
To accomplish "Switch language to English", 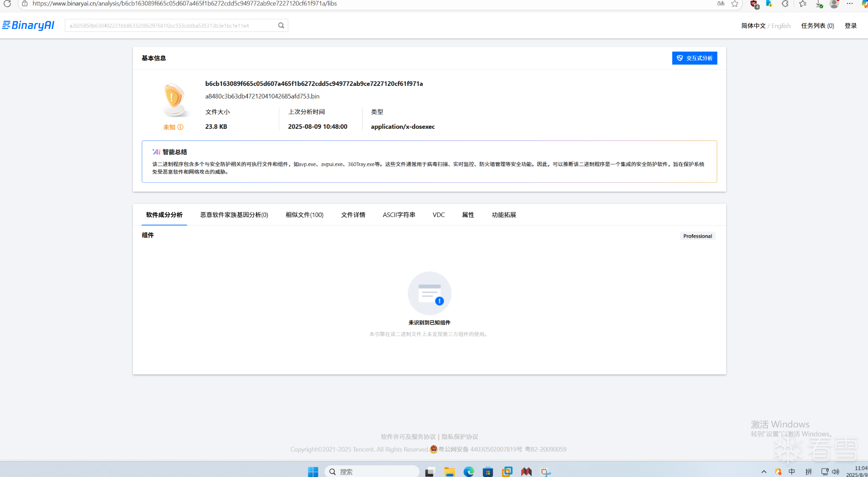I will point(781,26).
